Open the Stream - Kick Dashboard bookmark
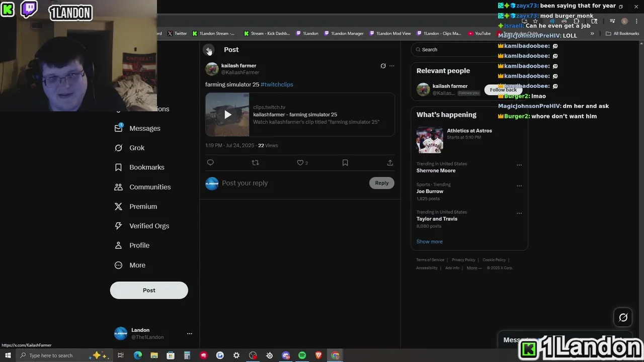The width and height of the screenshot is (644, 362). click(267, 34)
